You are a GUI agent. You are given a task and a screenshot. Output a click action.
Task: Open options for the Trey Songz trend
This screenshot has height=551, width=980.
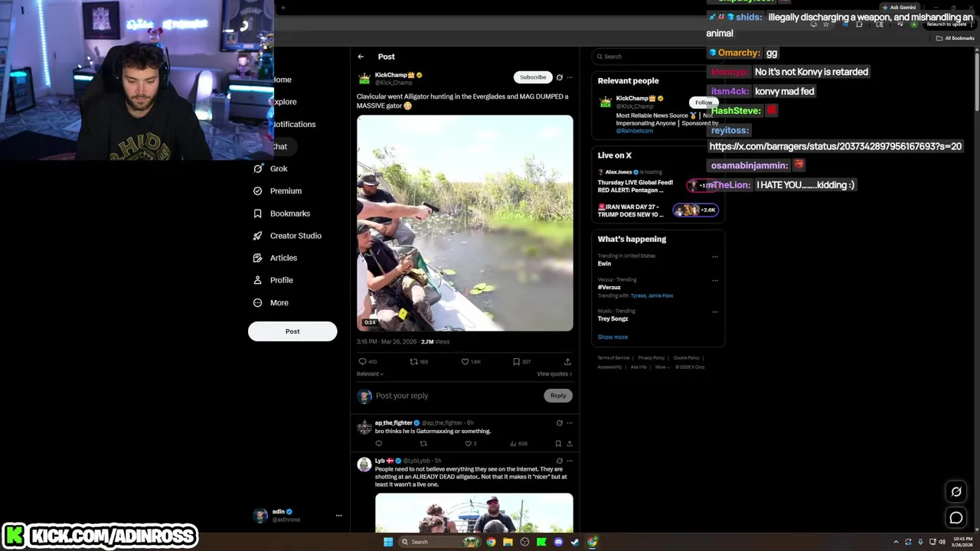(715, 312)
